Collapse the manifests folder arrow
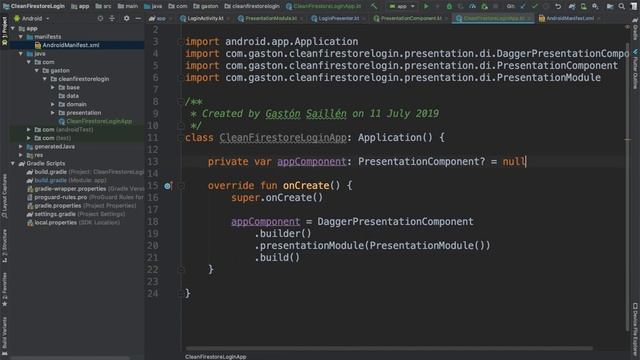This screenshot has height=360, width=640. (21, 37)
